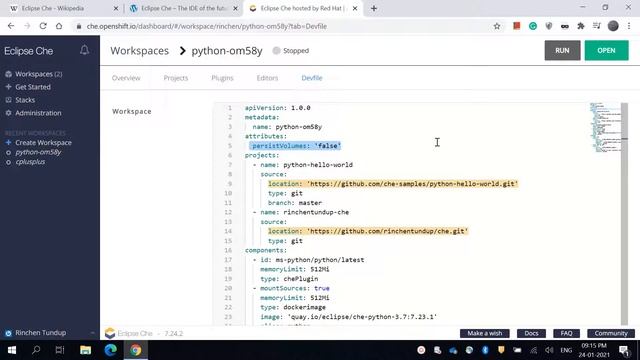Click the persistVolumes: 'false' line

tap(296, 146)
